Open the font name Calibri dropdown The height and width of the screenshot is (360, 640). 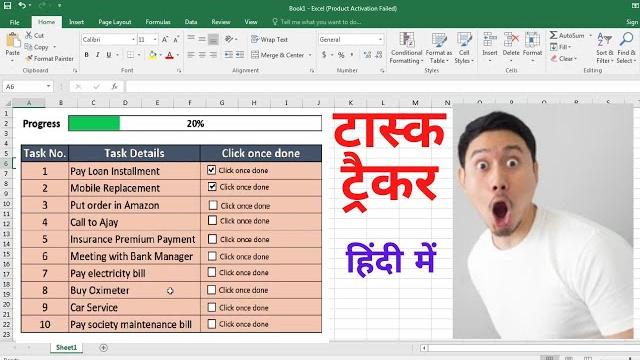click(x=133, y=40)
